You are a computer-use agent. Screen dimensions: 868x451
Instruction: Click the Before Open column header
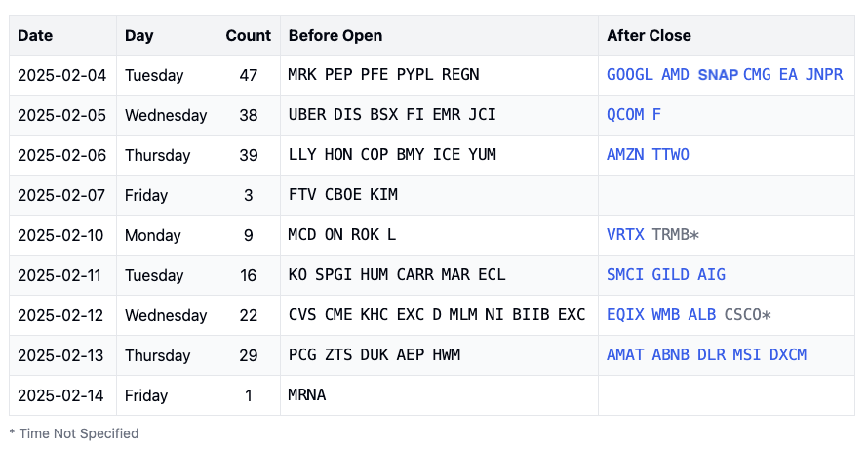[335, 35]
